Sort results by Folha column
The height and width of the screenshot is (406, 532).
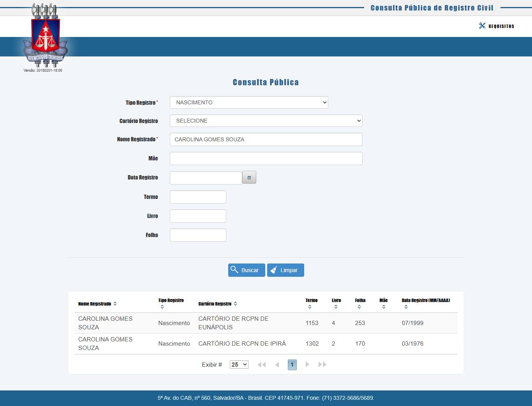(359, 307)
